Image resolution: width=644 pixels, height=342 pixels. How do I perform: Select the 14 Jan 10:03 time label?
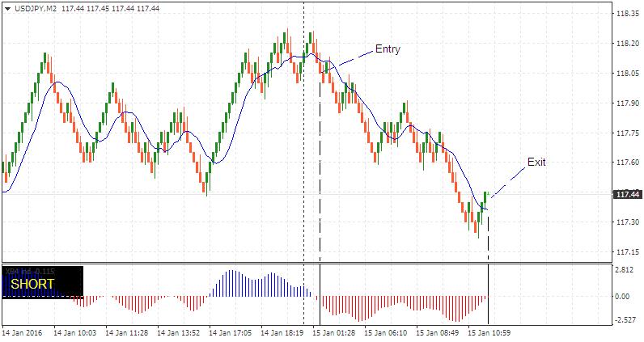click(x=74, y=332)
